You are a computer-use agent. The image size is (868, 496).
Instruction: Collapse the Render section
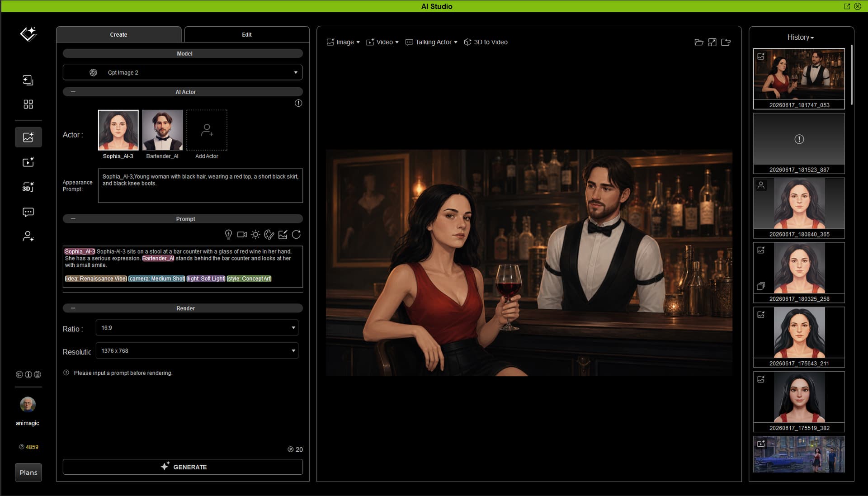tap(73, 308)
